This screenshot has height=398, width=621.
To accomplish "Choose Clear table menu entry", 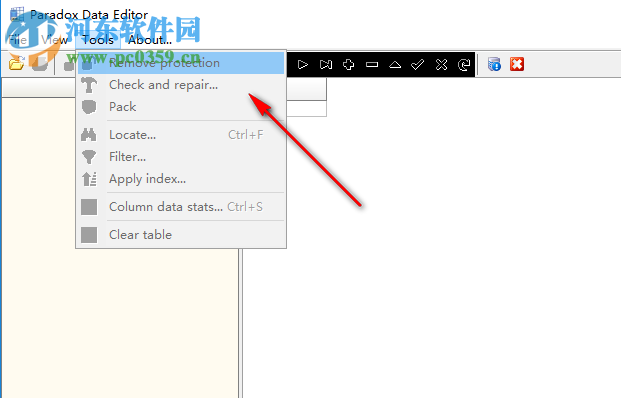I will (181, 235).
